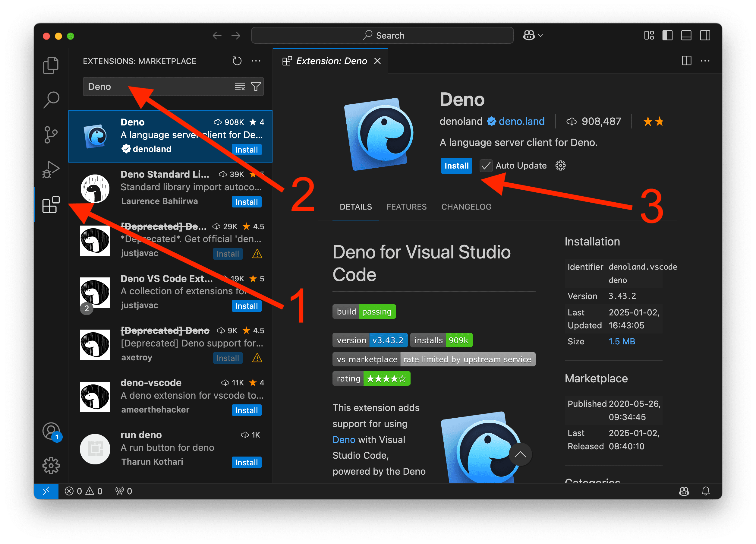
Task: Open the CHANGELOG tab
Action: coord(466,207)
